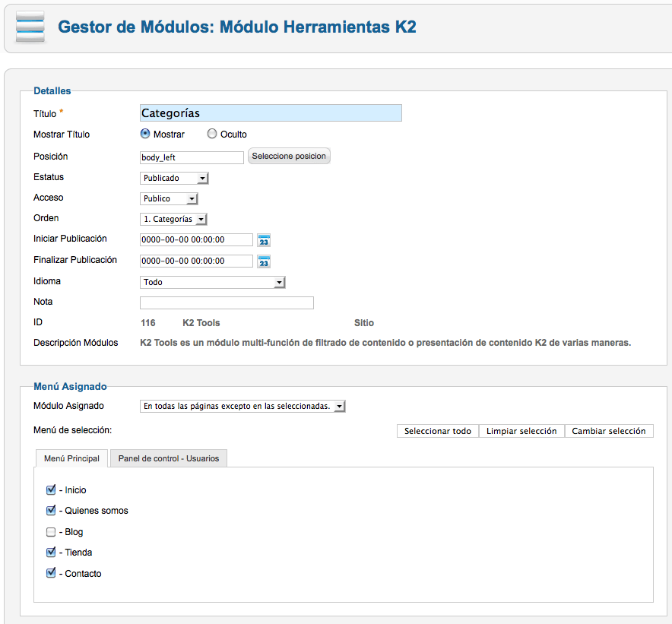Image resolution: width=672 pixels, height=624 pixels.
Task: Focus the Posición field with body_left
Action: (192, 157)
